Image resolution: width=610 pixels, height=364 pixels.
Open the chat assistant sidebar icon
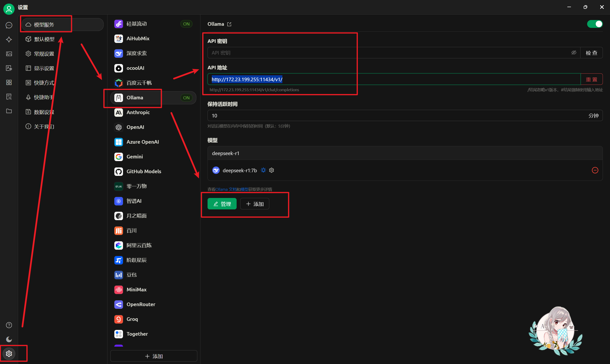9,25
